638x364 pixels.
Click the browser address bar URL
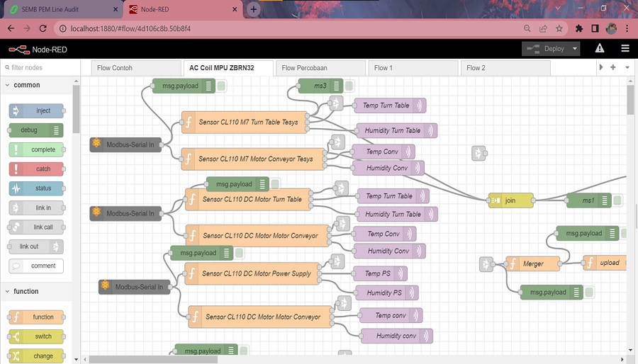[x=130, y=28]
